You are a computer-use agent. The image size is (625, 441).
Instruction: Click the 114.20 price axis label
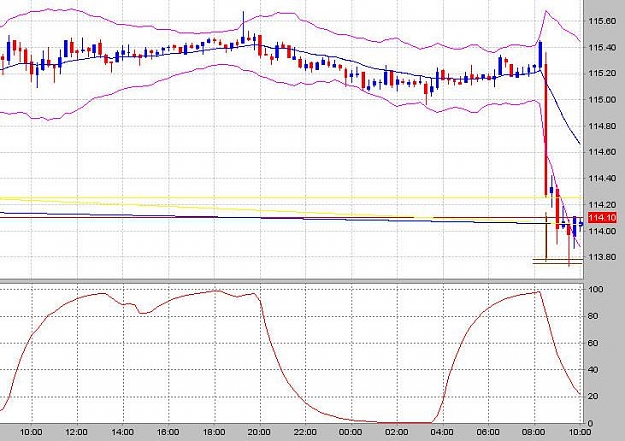click(602, 205)
